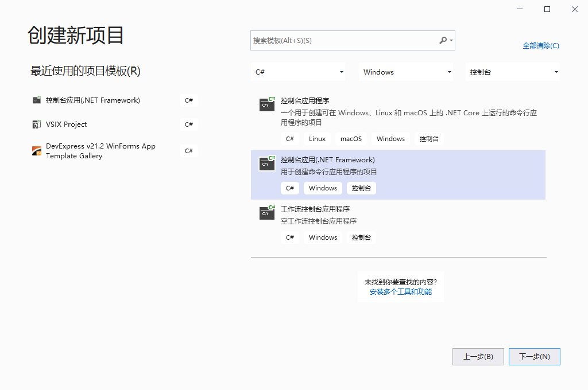The image size is (588, 390).
Task: Click C# badge beside VSIX Project
Action: click(188, 124)
